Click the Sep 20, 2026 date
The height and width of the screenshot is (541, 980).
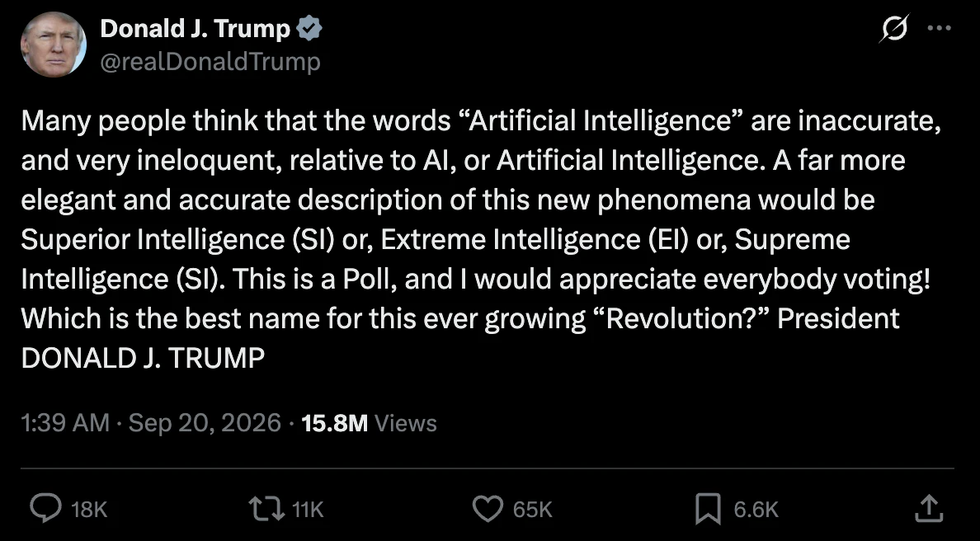click(x=205, y=423)
